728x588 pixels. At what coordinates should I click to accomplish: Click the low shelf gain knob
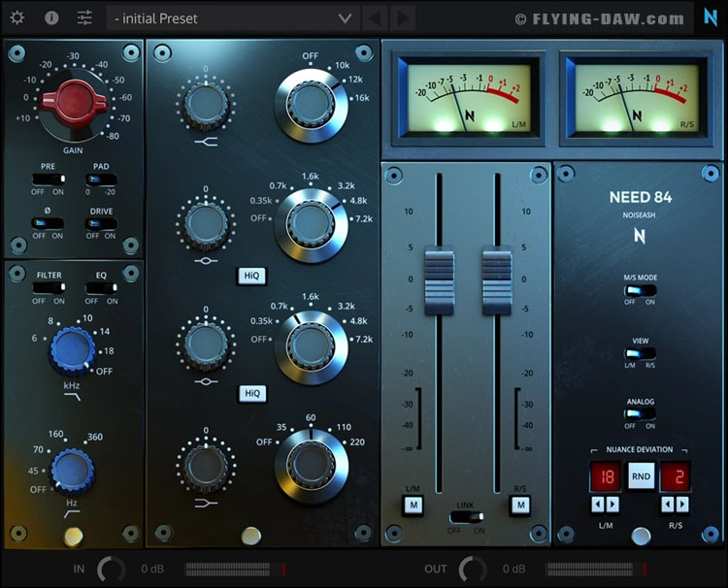(206, 466)
